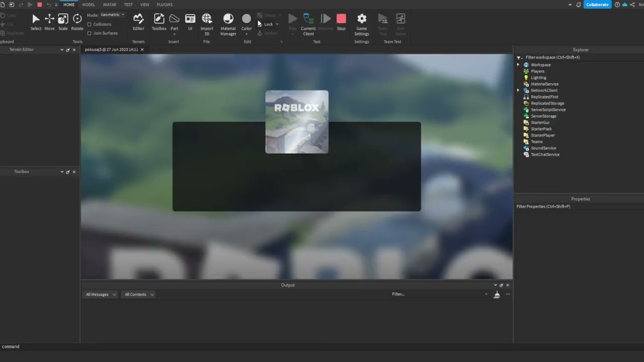Viewport: 644px width, 362px height.
Task: Focus the command bar input
Action: [322, 346]
